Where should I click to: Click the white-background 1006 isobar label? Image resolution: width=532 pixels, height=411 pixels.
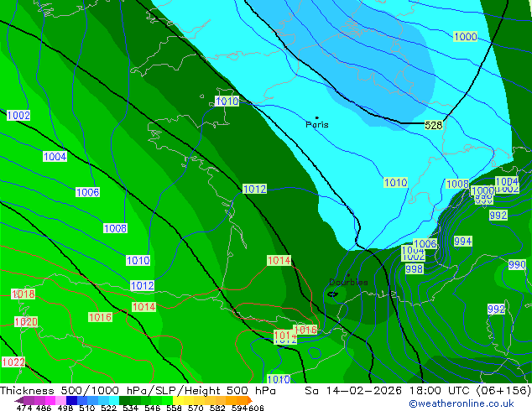(x=87, y=192)
